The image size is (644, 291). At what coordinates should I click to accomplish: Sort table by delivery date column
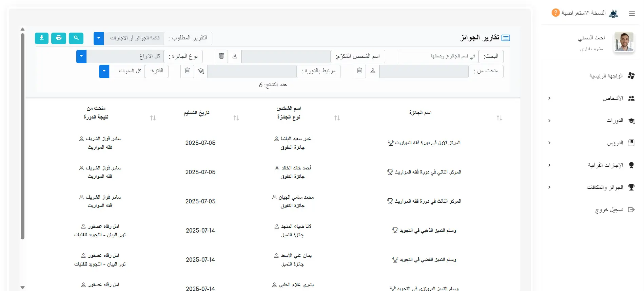(236, 118)
